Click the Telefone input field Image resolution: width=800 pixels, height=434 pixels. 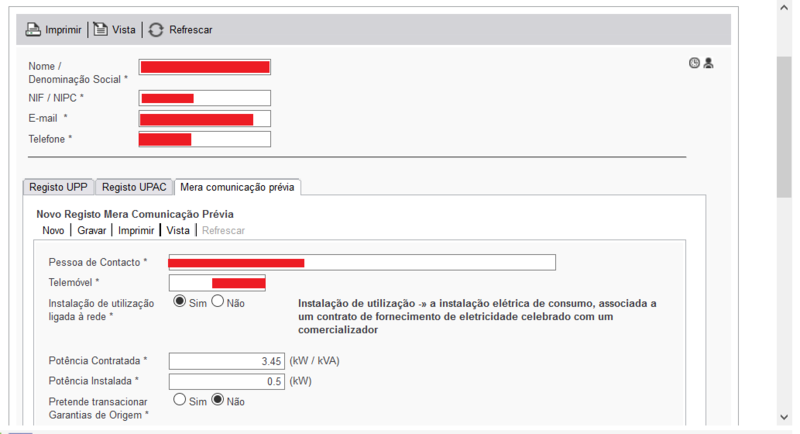coord(205,139)
